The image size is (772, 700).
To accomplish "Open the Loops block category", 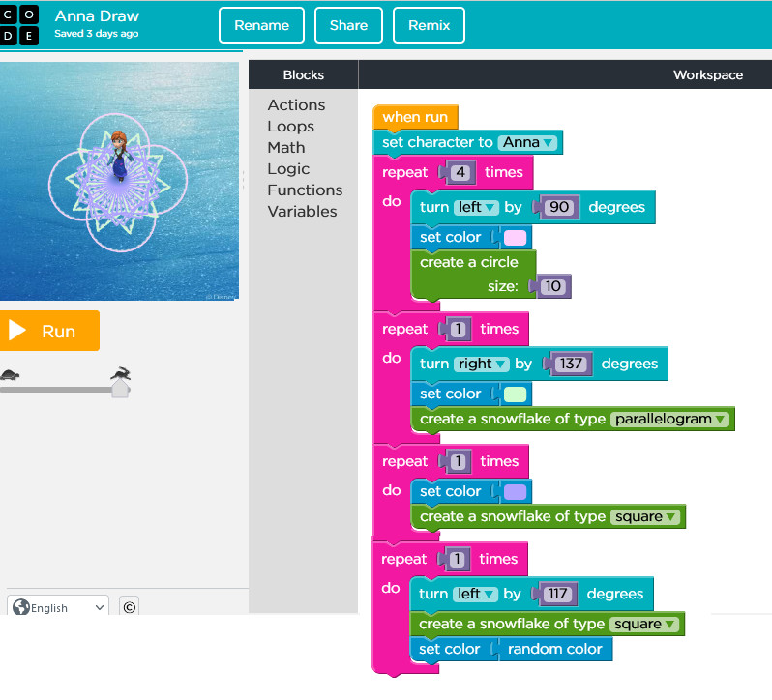I will (290, 127).
